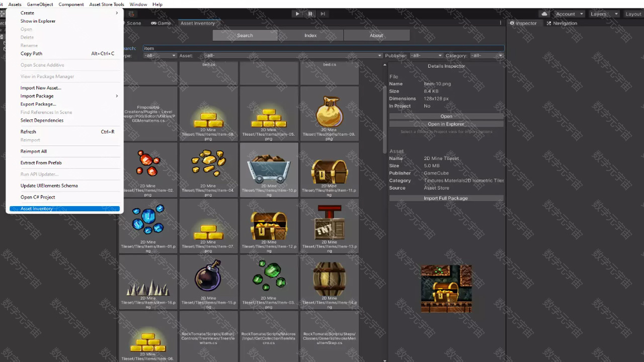This screenshot has width=644, height=362.
Task: Select the green gems Item-03 thumbnail
Action: pos(269,282)
